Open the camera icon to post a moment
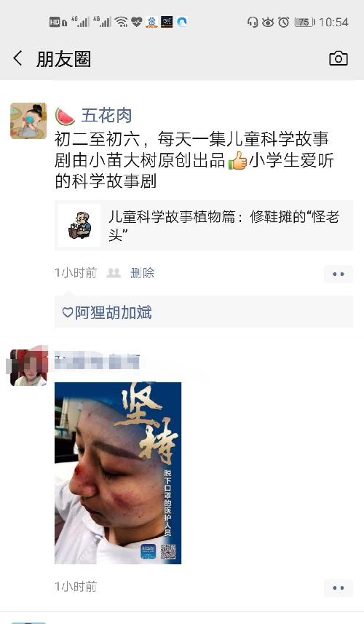The image size is (364, 624). coord(338,58)
